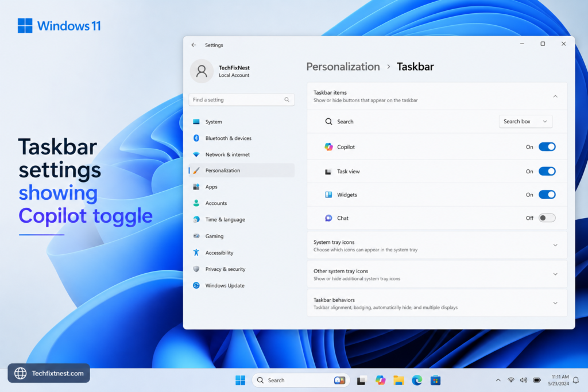
Task: Click the Bluetooth icon in sidebar
Action: [x=196, y=138]
